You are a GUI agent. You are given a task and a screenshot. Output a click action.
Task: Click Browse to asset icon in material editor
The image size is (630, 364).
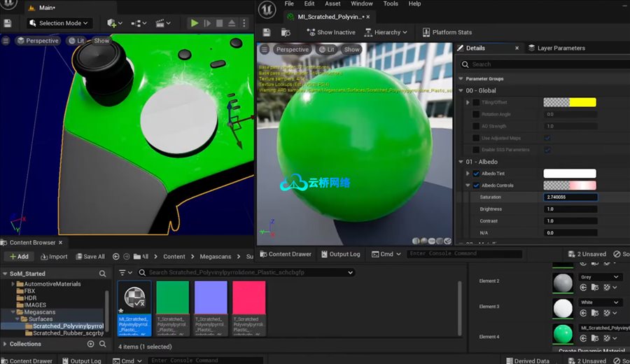pos(286,32)
